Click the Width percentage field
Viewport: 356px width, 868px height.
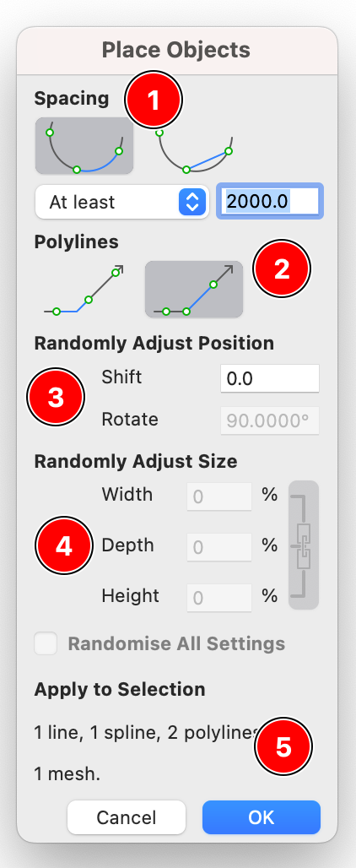point(219,496)
